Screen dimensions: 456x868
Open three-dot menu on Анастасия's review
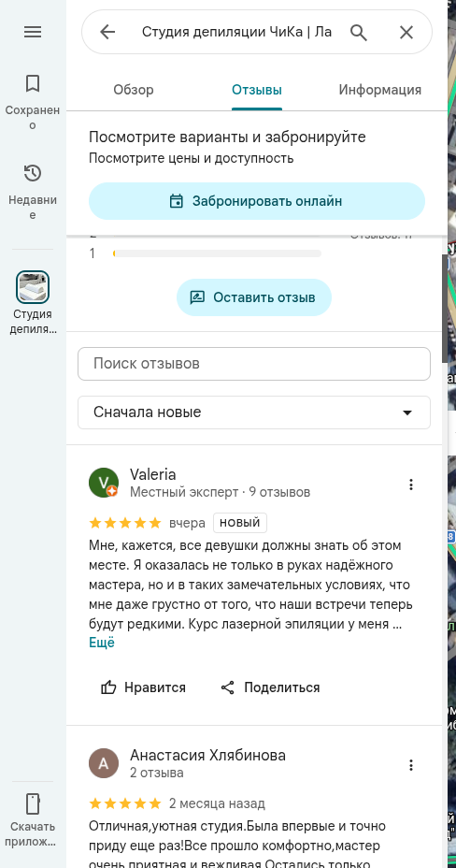pos(410,765)
